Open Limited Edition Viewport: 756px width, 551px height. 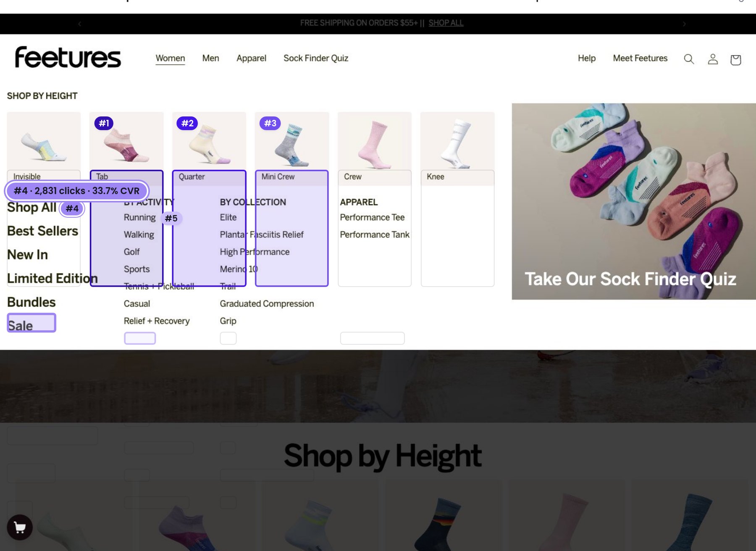coord(52,278)
